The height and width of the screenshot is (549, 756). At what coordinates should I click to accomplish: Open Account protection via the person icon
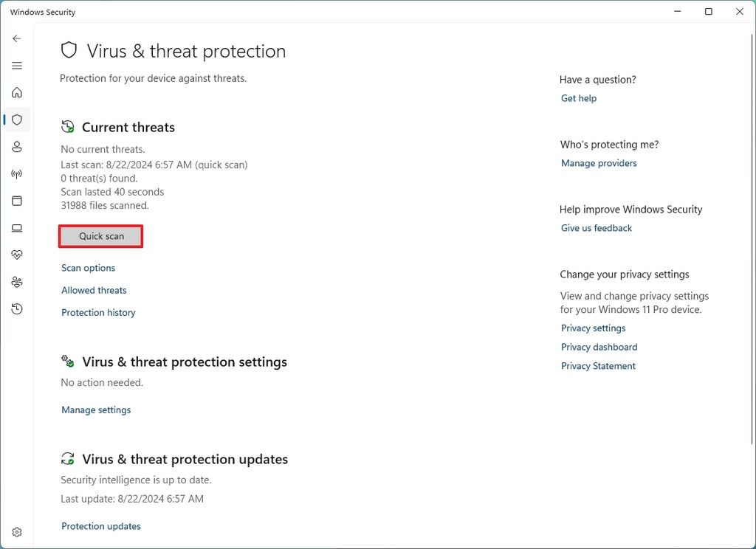tap(16, 146)
